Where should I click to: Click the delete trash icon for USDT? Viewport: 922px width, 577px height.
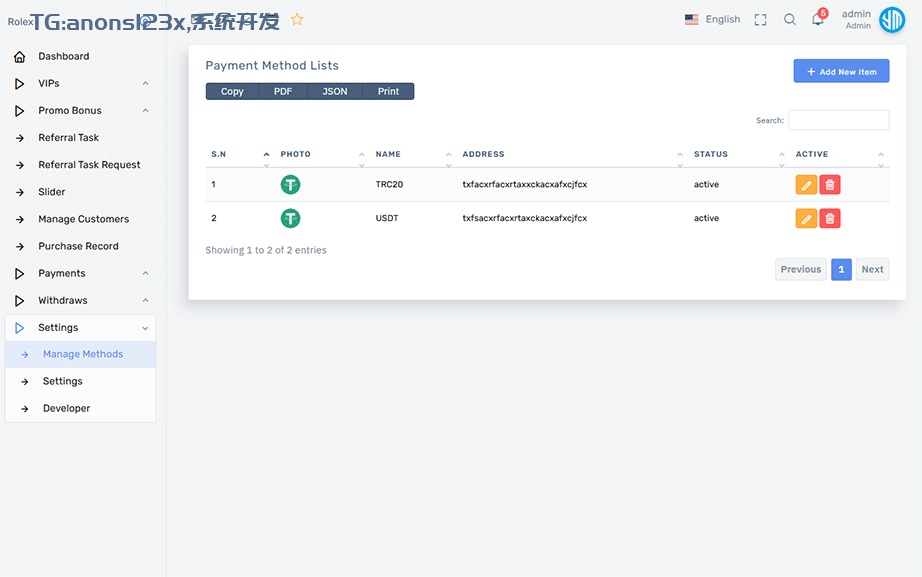pos(830,219)
